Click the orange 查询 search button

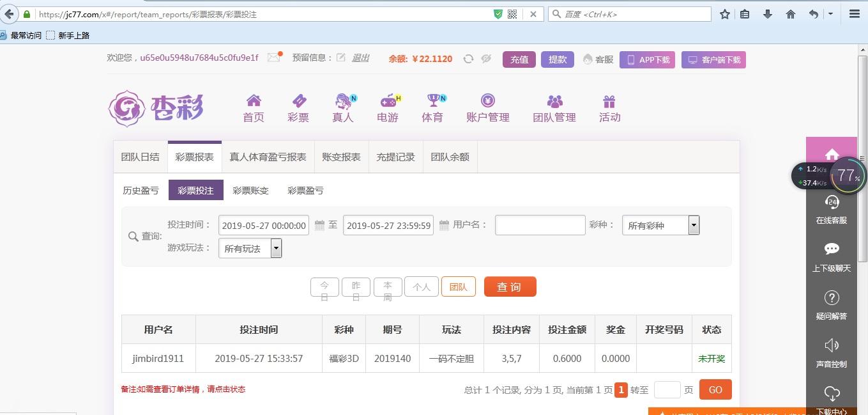click(x=510, y=286)
